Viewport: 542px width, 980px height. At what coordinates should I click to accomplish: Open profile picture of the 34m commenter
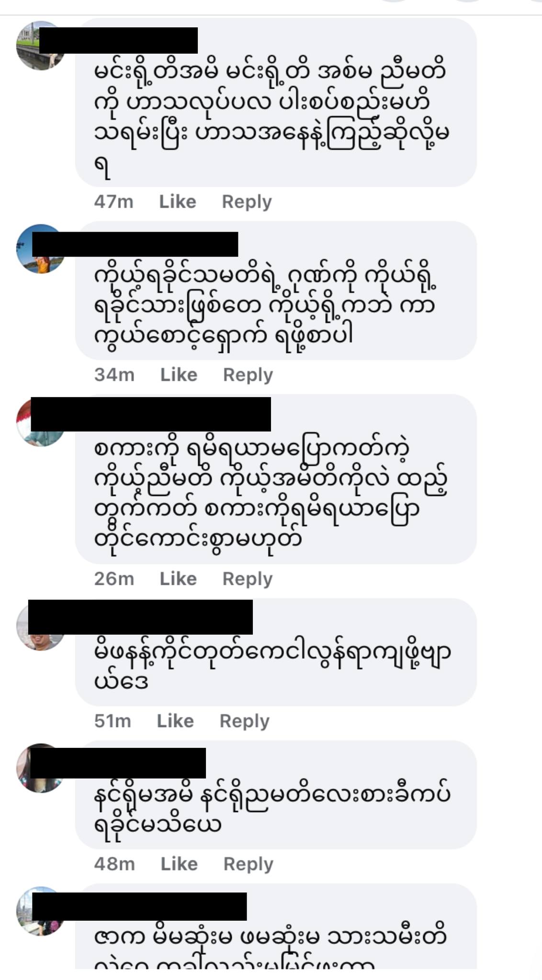point(41,249)
